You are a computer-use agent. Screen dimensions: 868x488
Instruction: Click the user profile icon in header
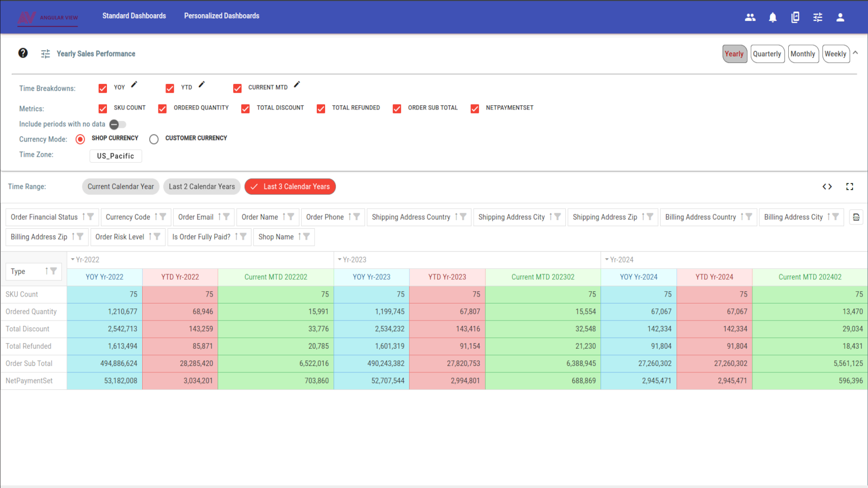point(840,17)
